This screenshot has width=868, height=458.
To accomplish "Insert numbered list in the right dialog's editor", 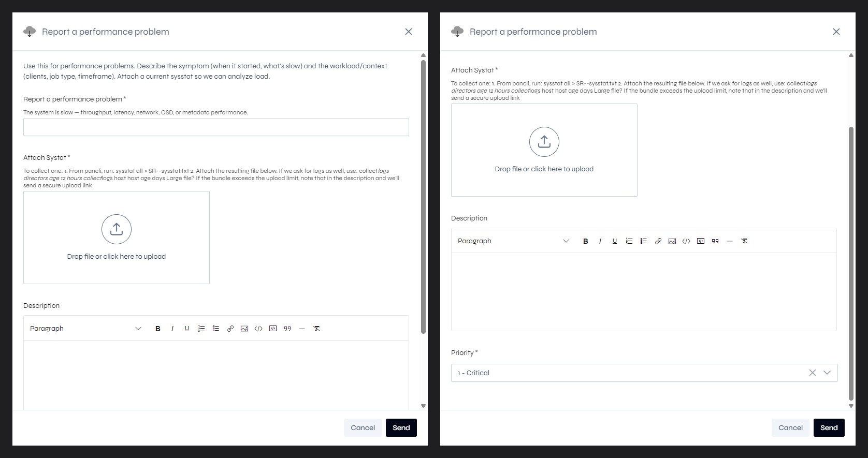I will coord(629,241).
